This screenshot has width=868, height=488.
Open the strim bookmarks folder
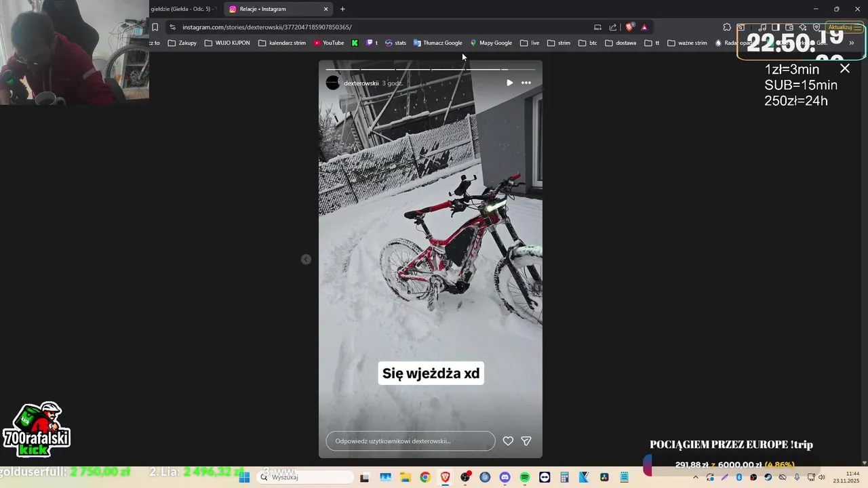559,43
